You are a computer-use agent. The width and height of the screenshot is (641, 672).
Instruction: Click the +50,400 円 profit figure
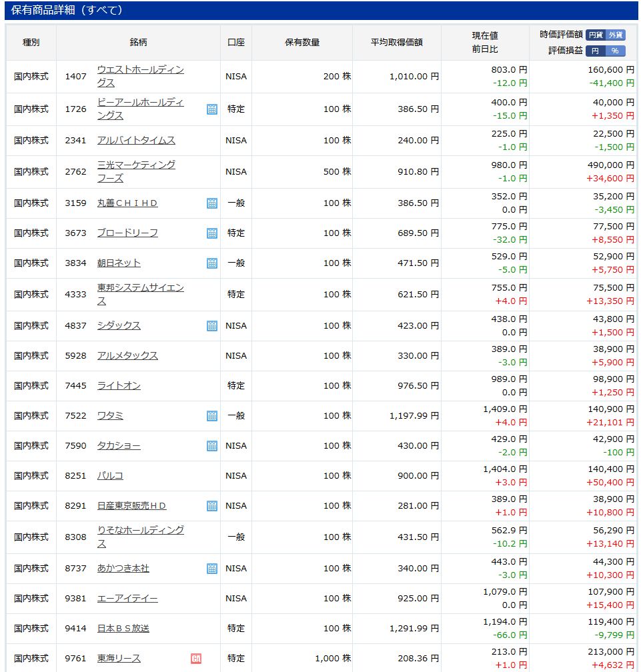tap(610, 483)
